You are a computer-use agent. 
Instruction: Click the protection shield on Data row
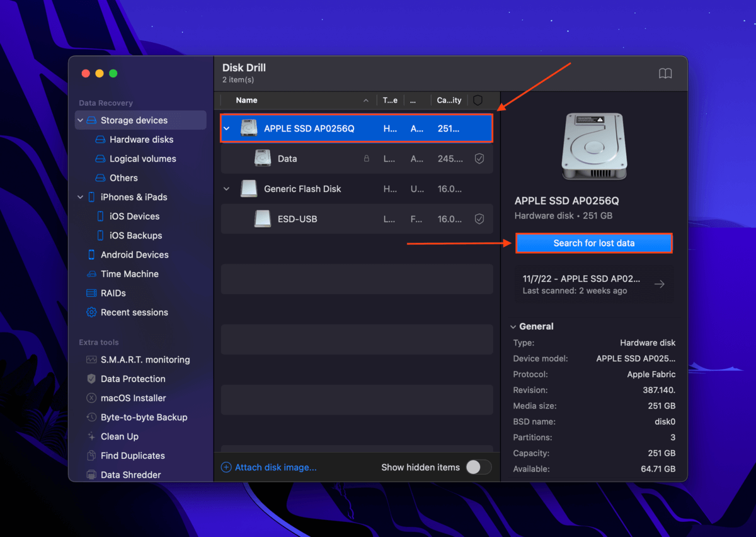479,159
